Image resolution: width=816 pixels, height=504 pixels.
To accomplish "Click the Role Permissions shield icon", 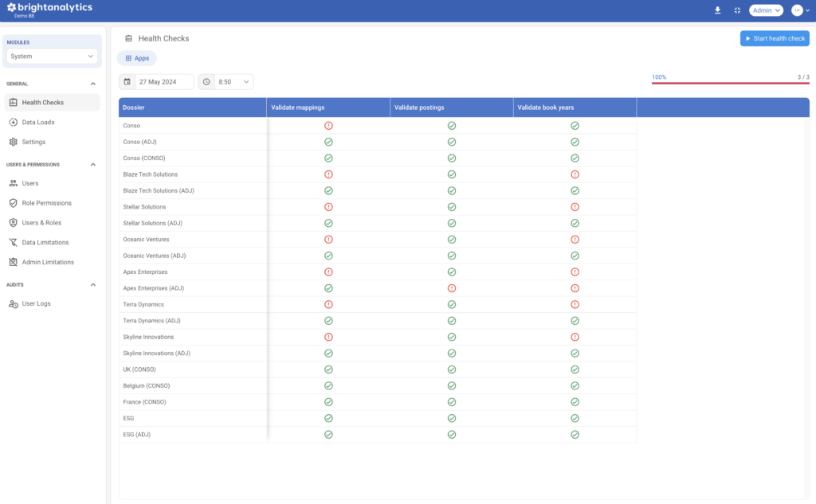I will click(x=14, y=203).
